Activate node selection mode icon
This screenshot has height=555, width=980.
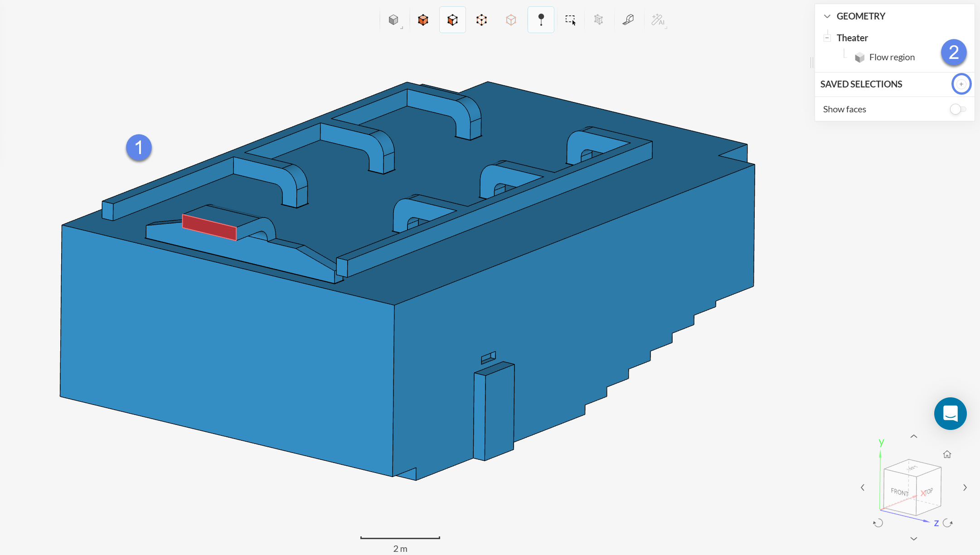click(x=511, y=20)
